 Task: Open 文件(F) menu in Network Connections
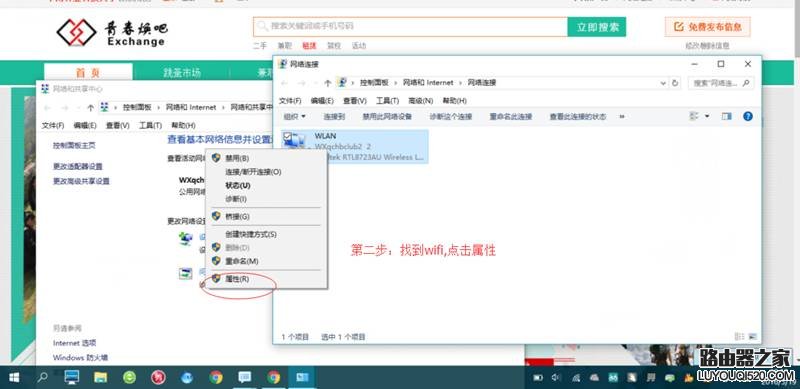tap(290, 101)
